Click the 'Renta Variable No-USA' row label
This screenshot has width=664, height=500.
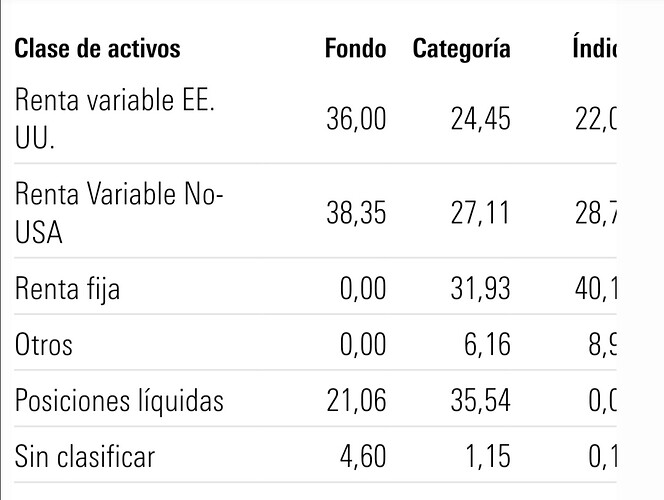click(x=118, y=212)
